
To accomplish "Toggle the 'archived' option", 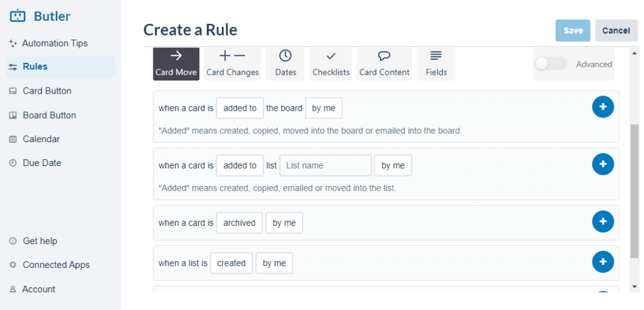I will 240,223.
